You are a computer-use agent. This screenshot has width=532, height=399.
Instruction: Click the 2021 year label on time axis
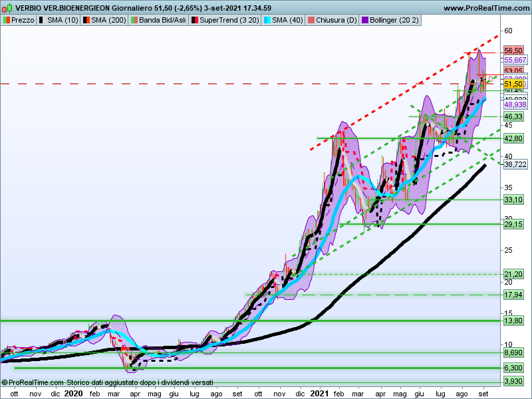coord(319,394)
